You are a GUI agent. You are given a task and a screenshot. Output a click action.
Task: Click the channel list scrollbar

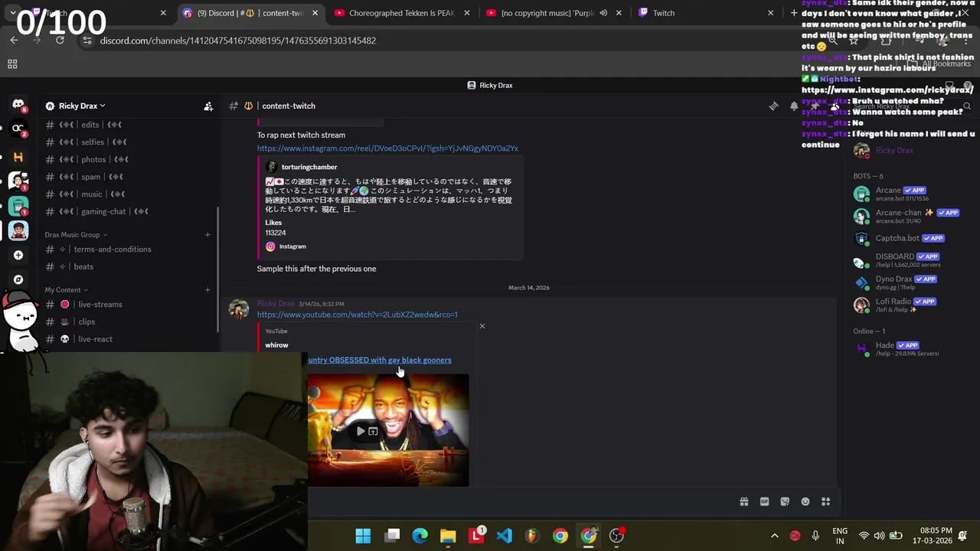click(x=218, y=268)
